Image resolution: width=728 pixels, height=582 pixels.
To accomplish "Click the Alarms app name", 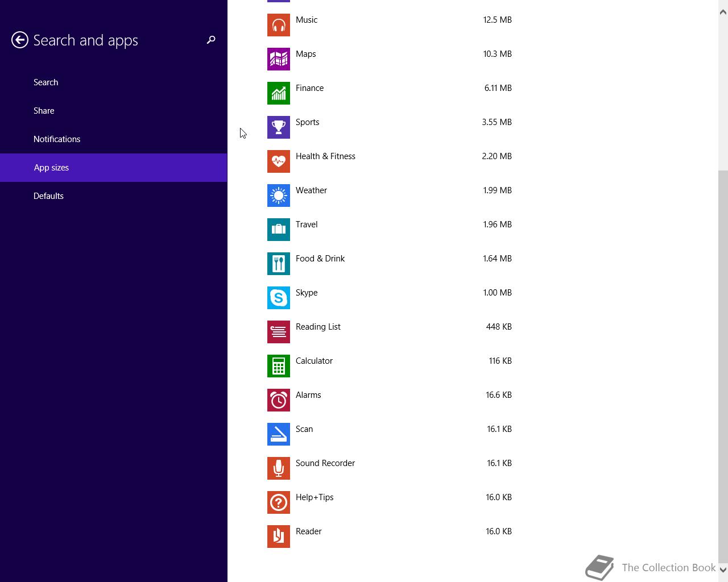I will pos(308,395).
